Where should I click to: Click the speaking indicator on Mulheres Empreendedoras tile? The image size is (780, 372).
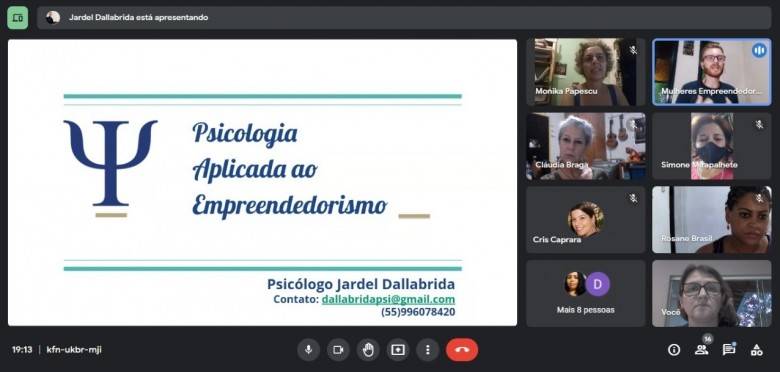click(759, 50)
